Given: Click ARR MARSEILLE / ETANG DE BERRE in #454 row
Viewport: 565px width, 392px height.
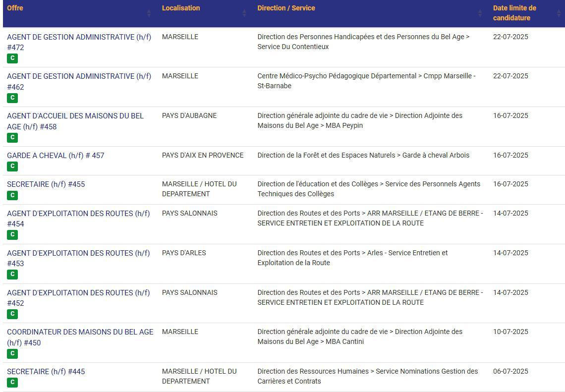Looking at the screenshot, I should pyautogui.click(x=423, y=213).
